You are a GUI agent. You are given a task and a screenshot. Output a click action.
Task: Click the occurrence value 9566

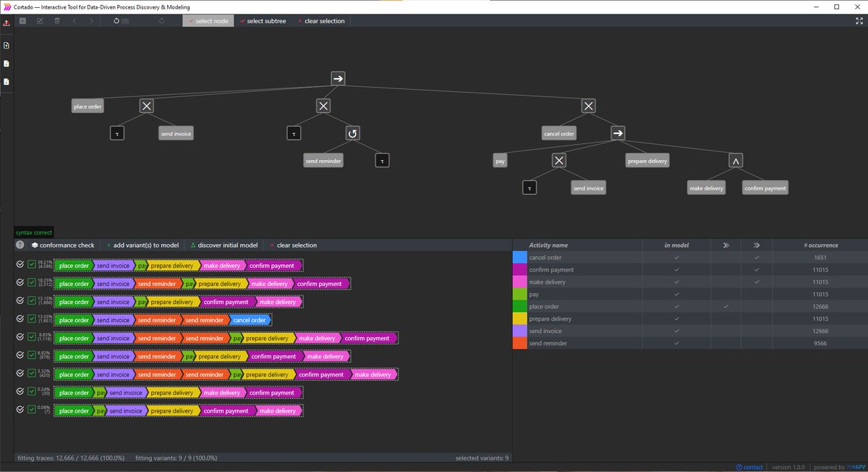(x=820, y=343)
